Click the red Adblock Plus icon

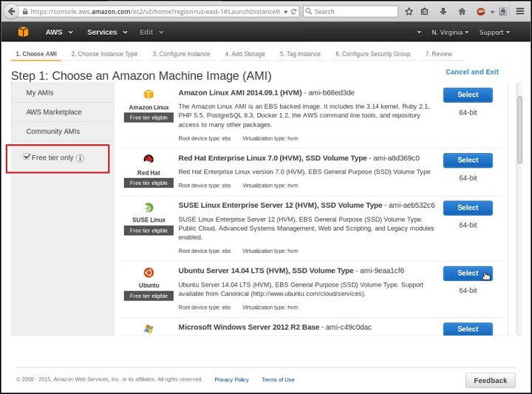click(x=481, y=12)
